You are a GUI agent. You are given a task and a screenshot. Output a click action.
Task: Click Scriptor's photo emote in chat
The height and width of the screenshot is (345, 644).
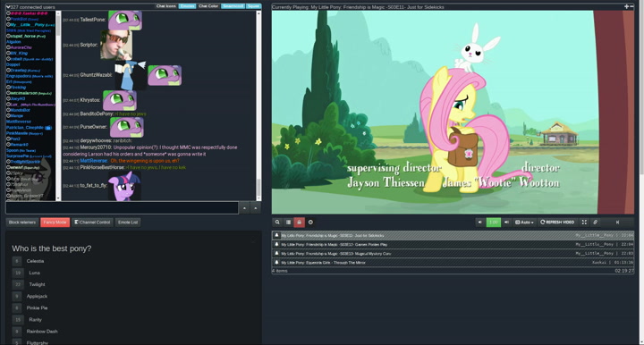[x=116, y=45]
